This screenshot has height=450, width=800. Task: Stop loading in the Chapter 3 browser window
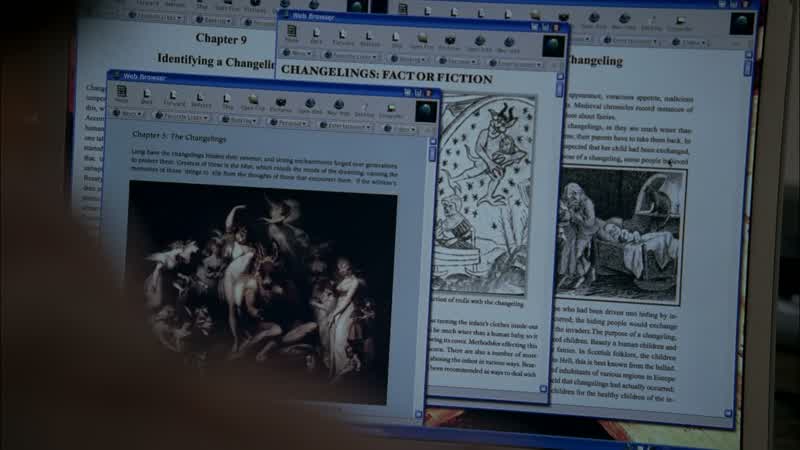click(x=228, y=101)
